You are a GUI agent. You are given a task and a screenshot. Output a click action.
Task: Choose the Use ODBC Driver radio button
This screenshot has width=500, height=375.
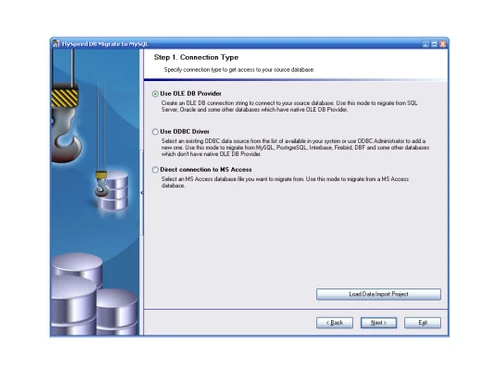point(155,132)
